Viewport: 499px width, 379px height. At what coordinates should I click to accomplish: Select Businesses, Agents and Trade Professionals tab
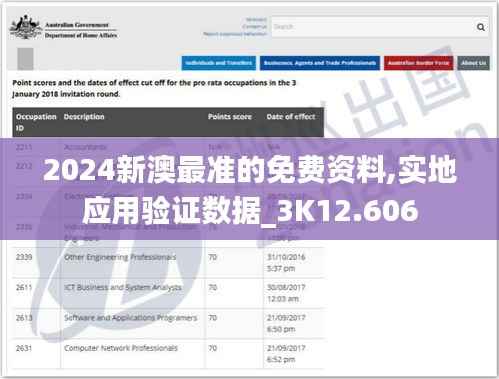click(320, 63)
